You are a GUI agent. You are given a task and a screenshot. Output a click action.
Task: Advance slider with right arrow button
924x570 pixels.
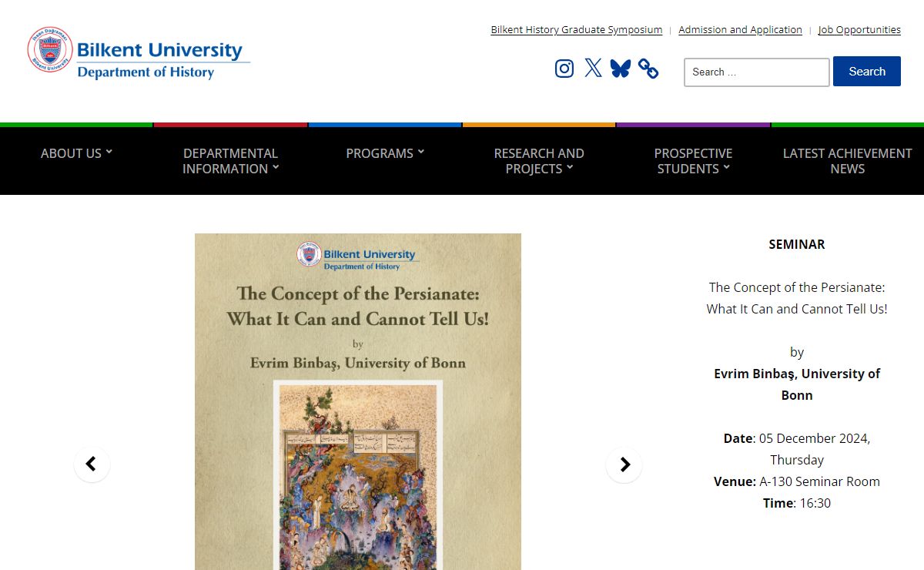pos(624,464)
